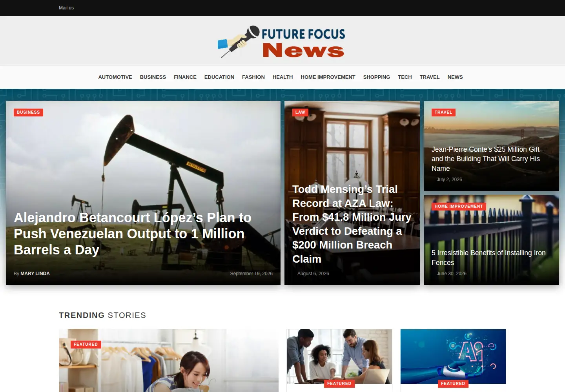Click the TRENDING STORIES heading
Screen dimensions: 565x392
click(x=102, y=315)
